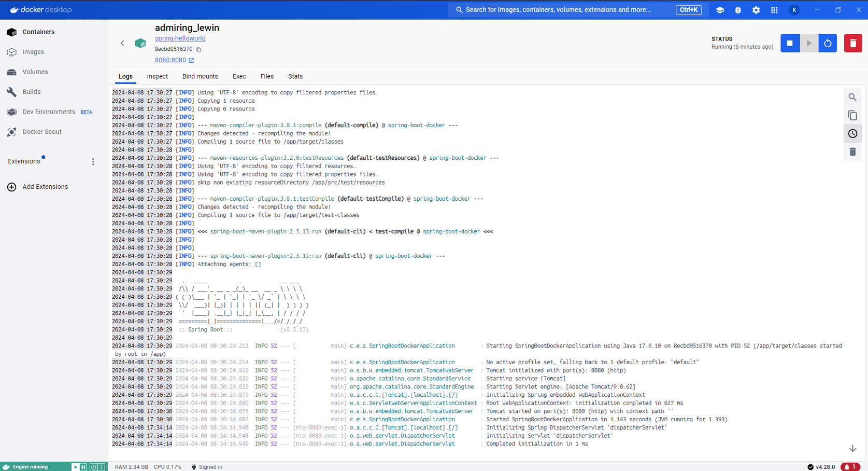Open the troubleshoot bug icon
This screenshot has width=868, height=471.
pyautogui.click(x=738, y=10)
